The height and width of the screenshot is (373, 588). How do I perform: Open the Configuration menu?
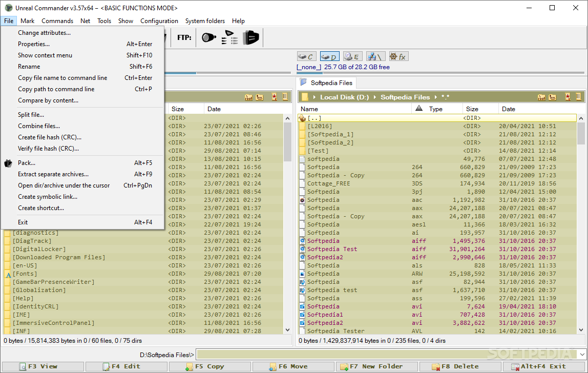(159, 21)
